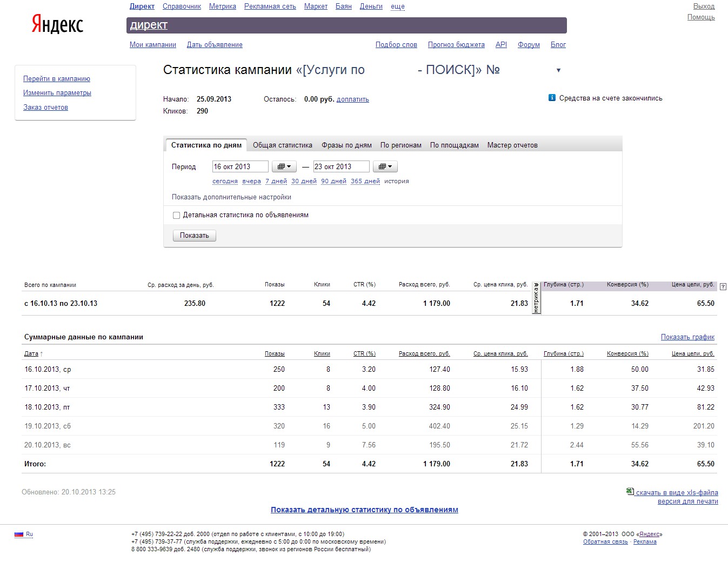Set period to 30 дней
The height and width of the screenshot is (562, 728).
(x=304, y=181)
